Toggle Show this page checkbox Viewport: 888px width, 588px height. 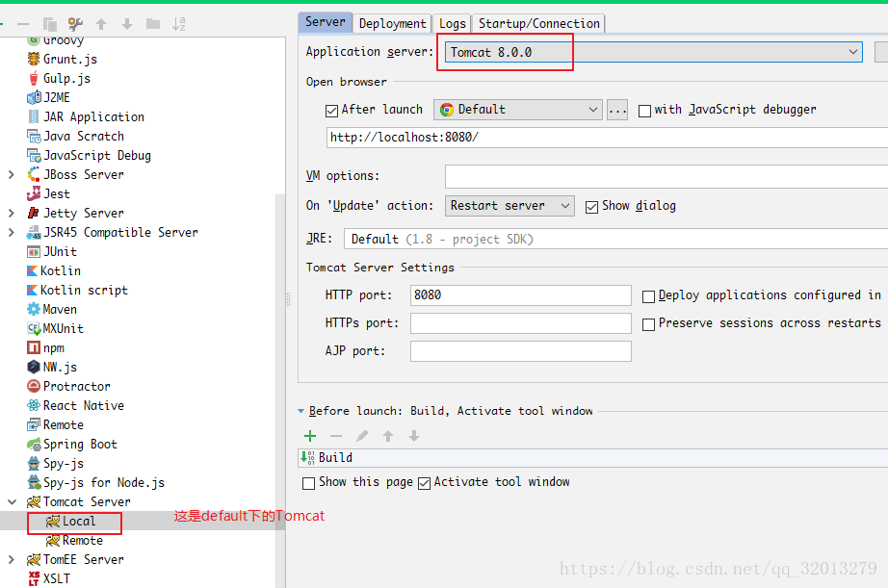pos(308,483)
